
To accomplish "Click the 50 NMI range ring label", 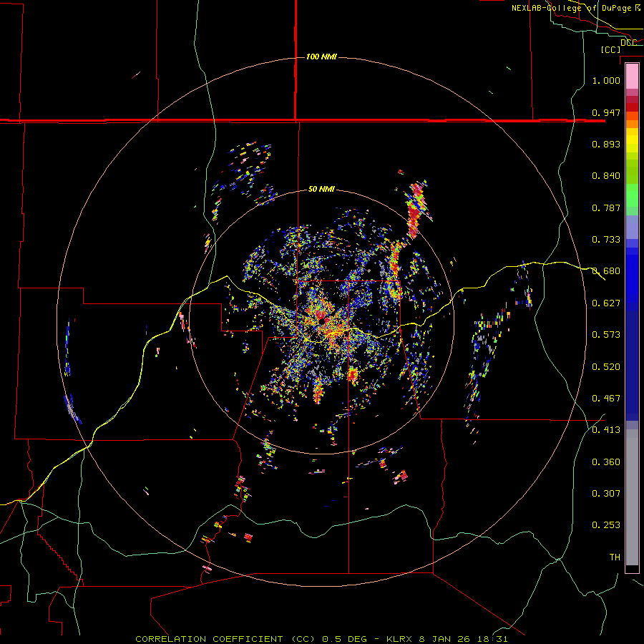I will pyautogui.click(x=321, y=189).
